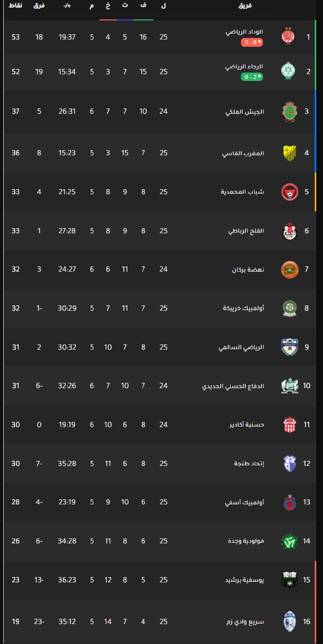Open الفتح الرباطي team page
The image size is (323, 644).
point(246,231)
